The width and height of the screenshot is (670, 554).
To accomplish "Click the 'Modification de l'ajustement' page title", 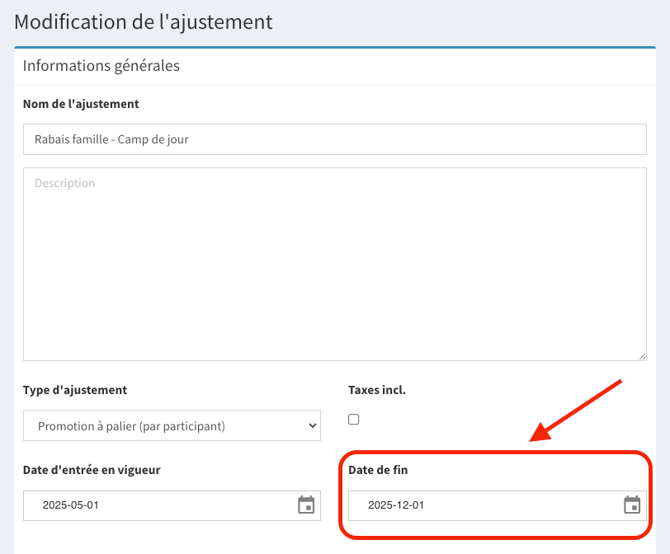I will tap(143, 21).
